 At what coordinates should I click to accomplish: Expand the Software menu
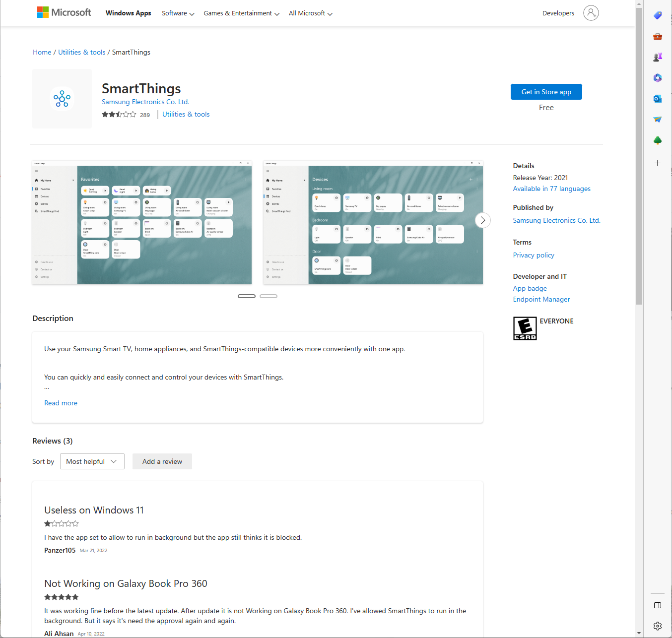(178, 13)
